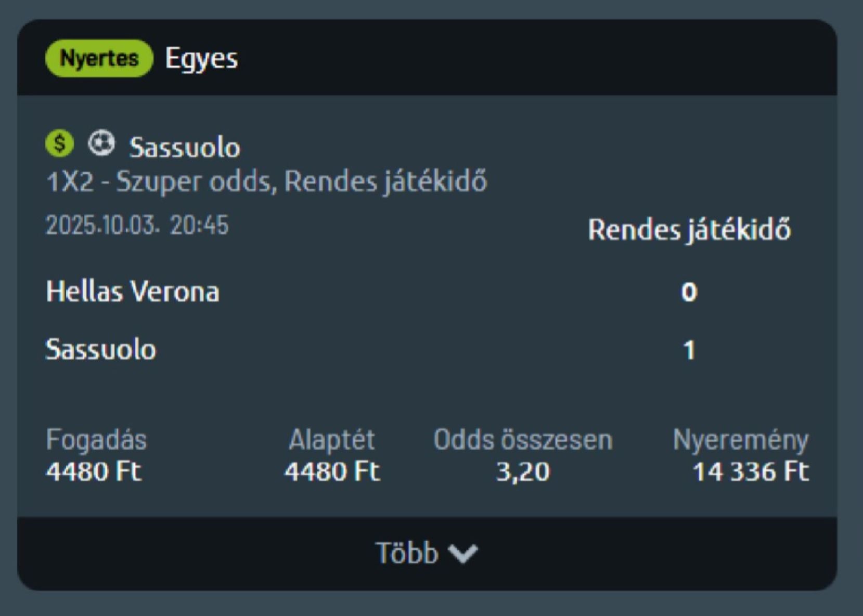This screenshot has width=863, height=616.
Task: Click the green dollar coin icon
Action: pos(60,143)
